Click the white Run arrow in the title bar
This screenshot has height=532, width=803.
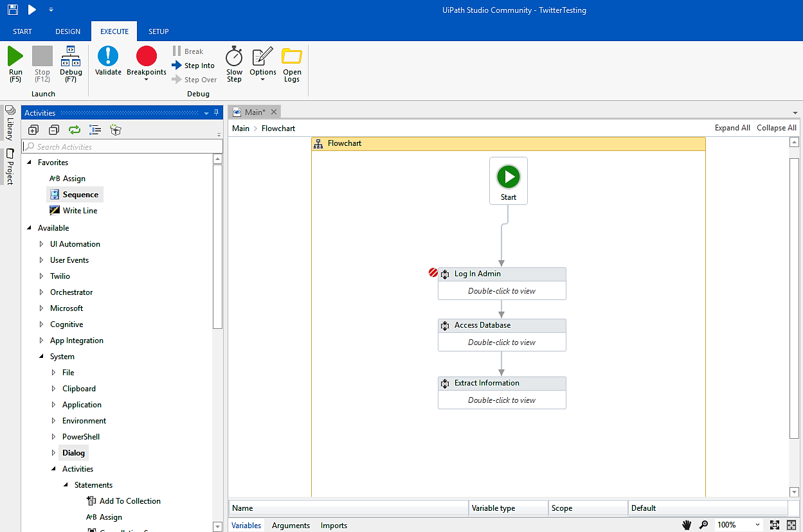click(x=32, y=10)
